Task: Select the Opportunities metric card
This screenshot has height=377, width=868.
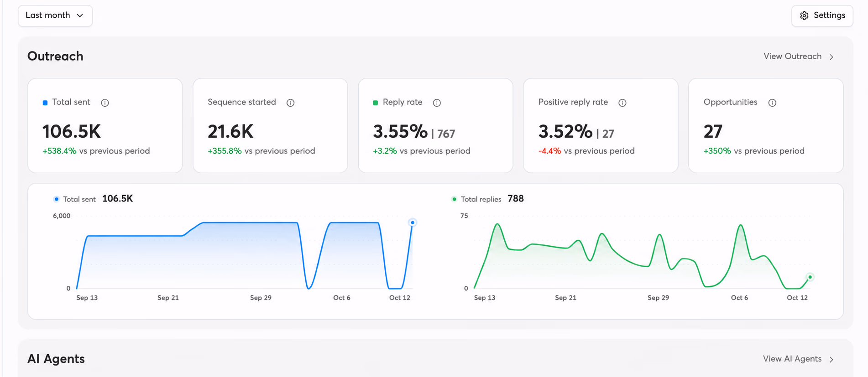Action: [x=766, y=125]
